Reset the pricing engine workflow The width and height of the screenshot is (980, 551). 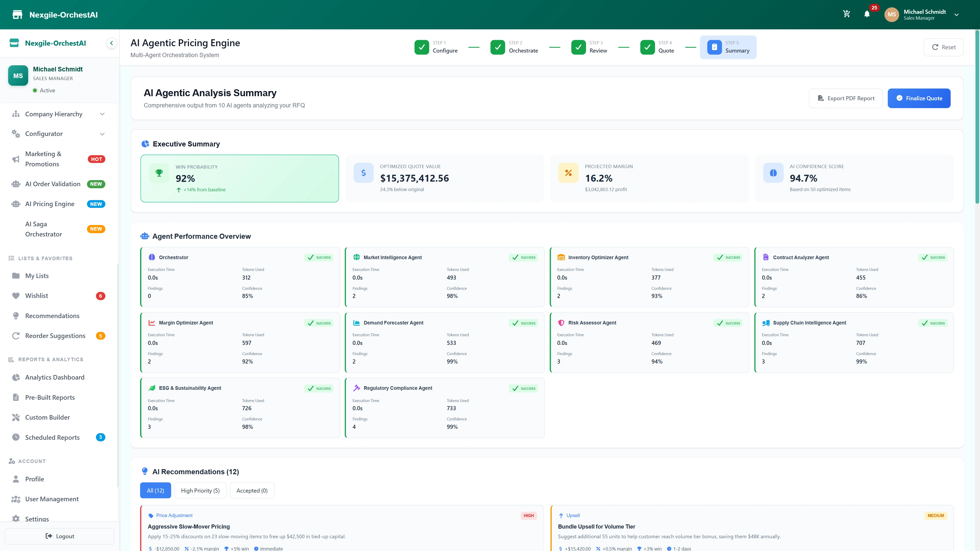[944, 47]
